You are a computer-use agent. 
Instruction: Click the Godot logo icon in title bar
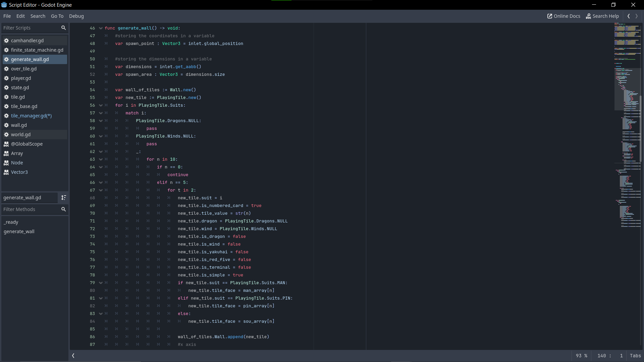coord(4,5)
